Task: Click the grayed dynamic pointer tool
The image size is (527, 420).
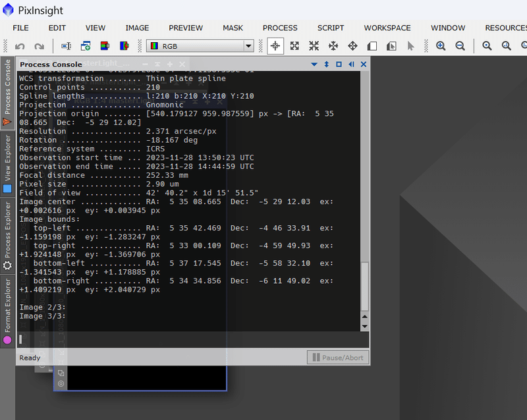Action: pyautogui.click(x=410, y=46)
